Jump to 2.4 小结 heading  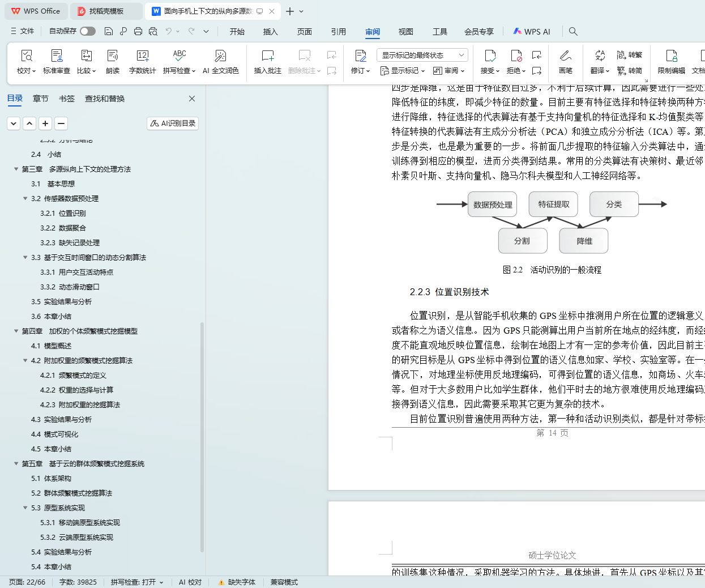(x=46, y=154)
